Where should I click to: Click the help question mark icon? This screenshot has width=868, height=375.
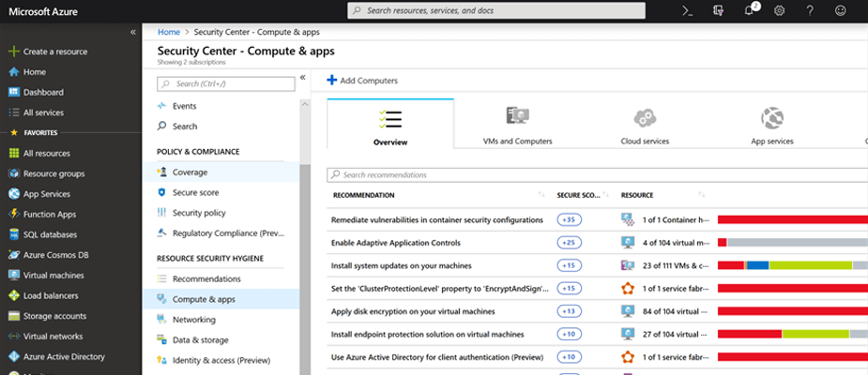click(810, 10)
